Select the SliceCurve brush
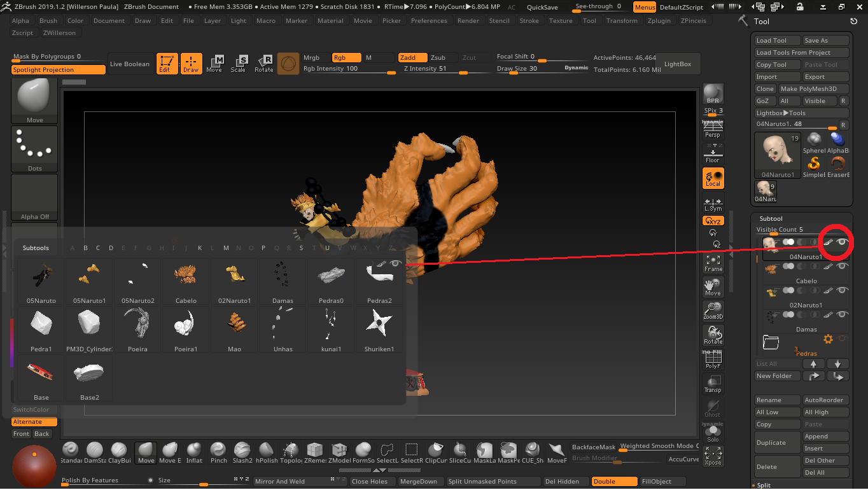868x490 pixels. [x=460, y=452]
